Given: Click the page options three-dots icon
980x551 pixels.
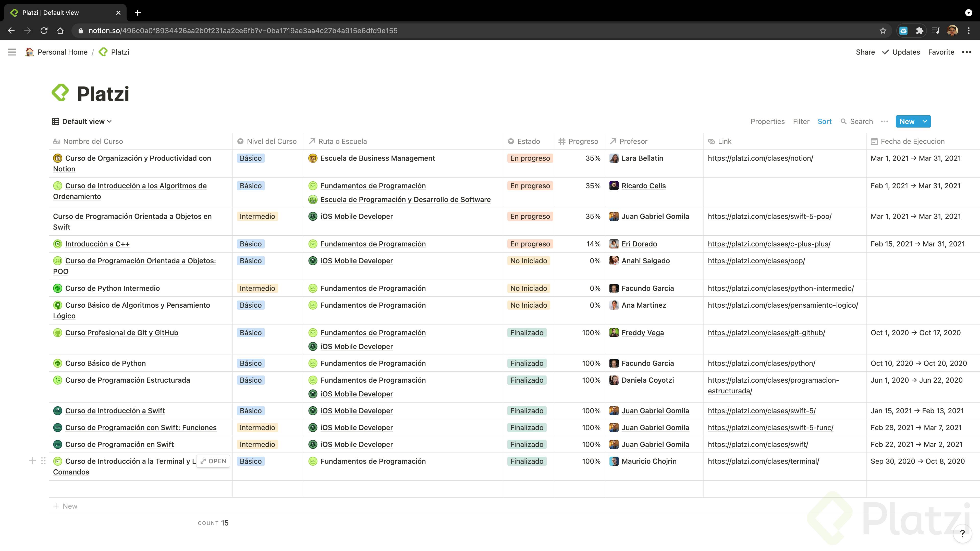Looking at the screenshot, I should 966,52.
